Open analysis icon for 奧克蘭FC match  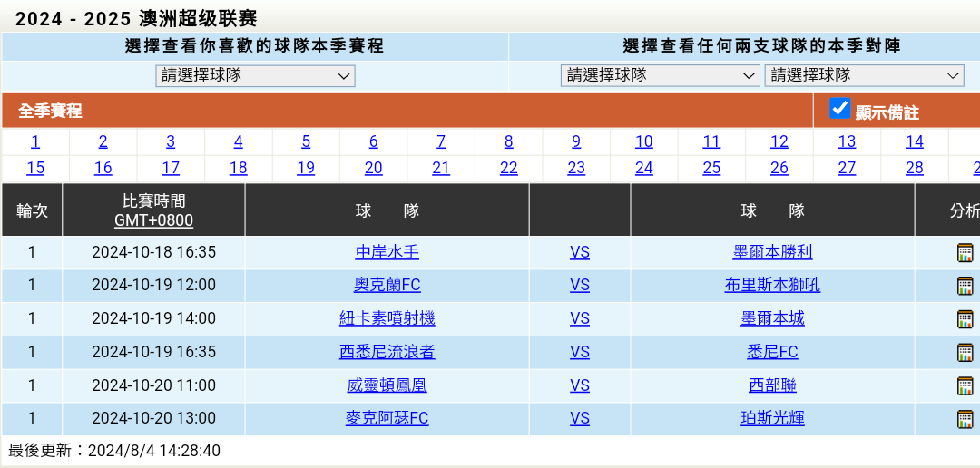(x=965, y=286)
